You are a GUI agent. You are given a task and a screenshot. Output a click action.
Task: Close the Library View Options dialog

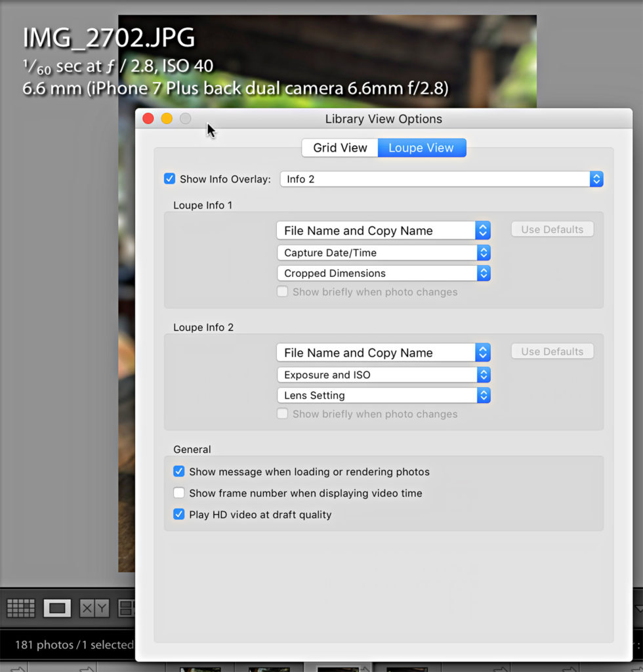tap(148, 119)
